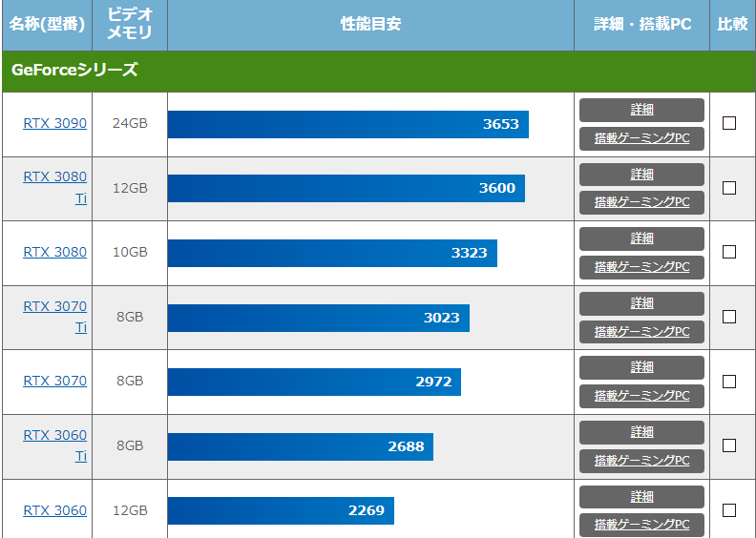This screenshot has width=756, height=538.
Task: Click the 10GB video memory cell
Action: 130,252
